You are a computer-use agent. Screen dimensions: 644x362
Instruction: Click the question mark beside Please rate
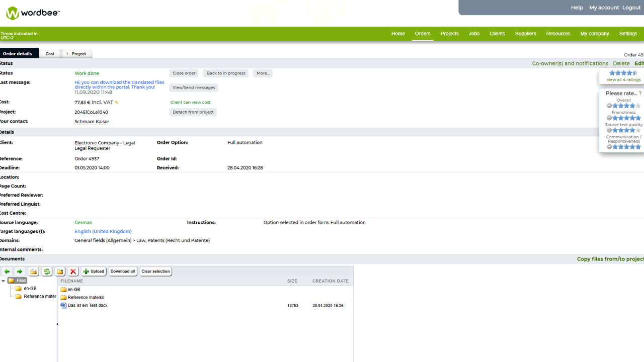point(640,94)
